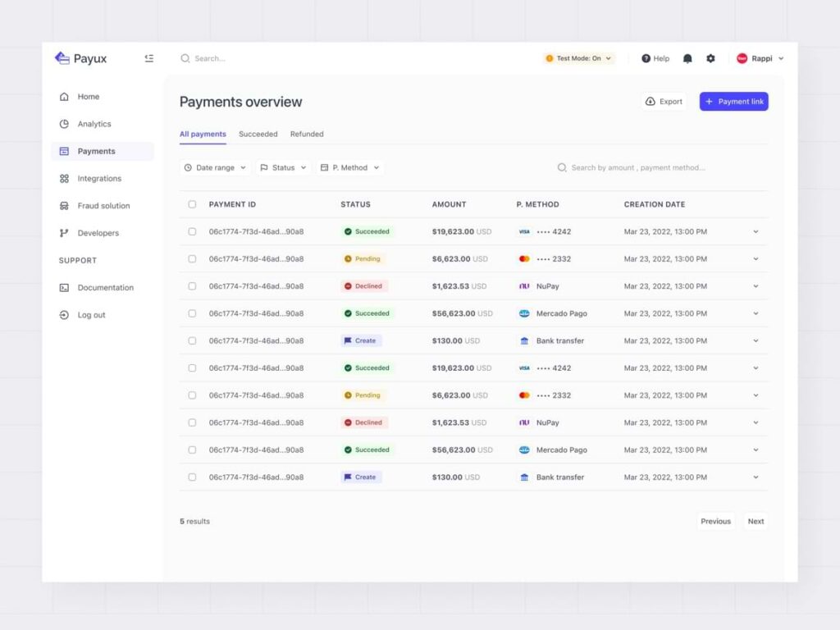Select the checkbox on the Declined NuPay row
The height and width of the screenshot is (630, 840).
[192, 285]
